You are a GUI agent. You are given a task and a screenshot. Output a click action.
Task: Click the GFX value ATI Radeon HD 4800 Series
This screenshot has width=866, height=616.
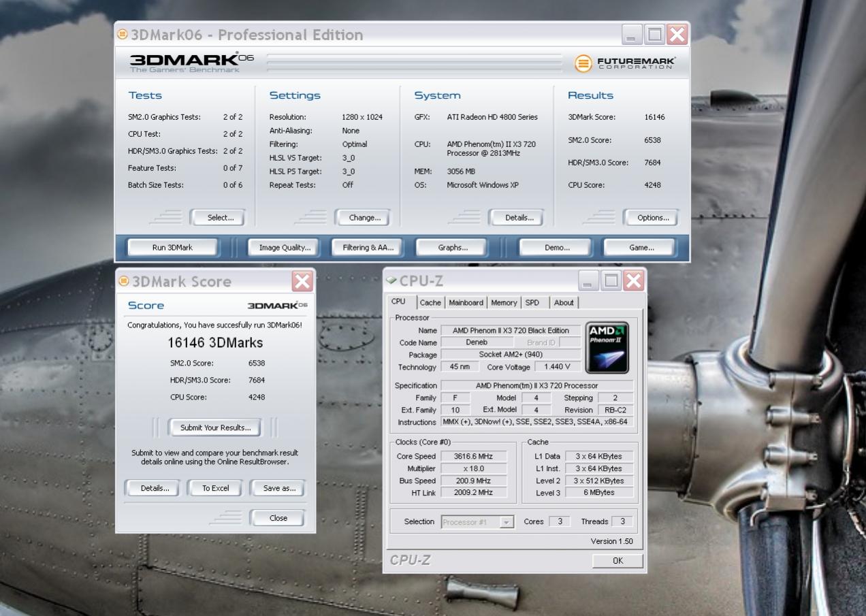pos(492,117)
